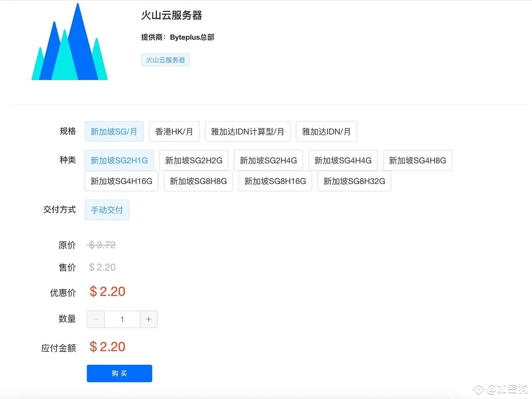Decrease the quantity with the minus button
Screen dimensions: 532x399
coord(95,319)
